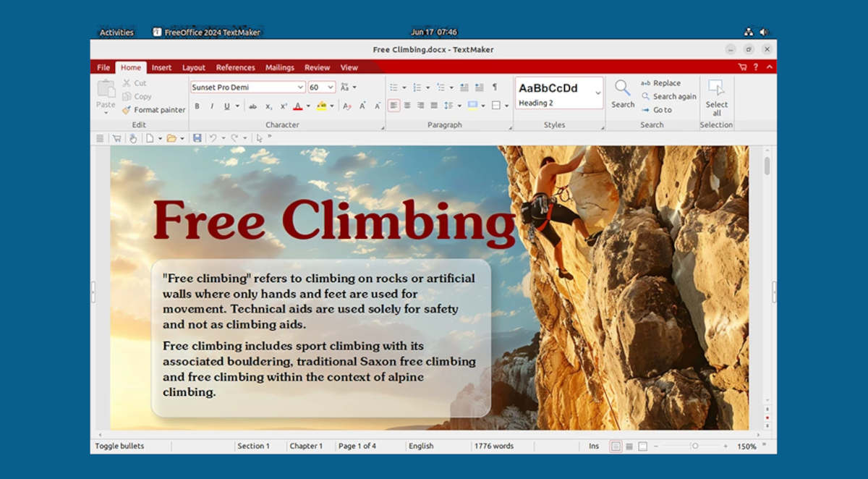Toggle the paragraph marks display
868x479 pixels.
[x=495, y=87]
